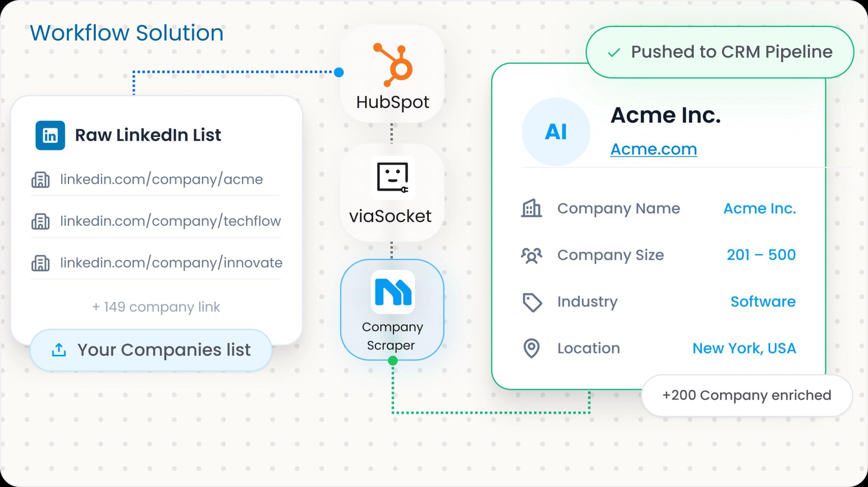
Task: Click the Company Name value Acme Inc.
Action: [759, 208]
